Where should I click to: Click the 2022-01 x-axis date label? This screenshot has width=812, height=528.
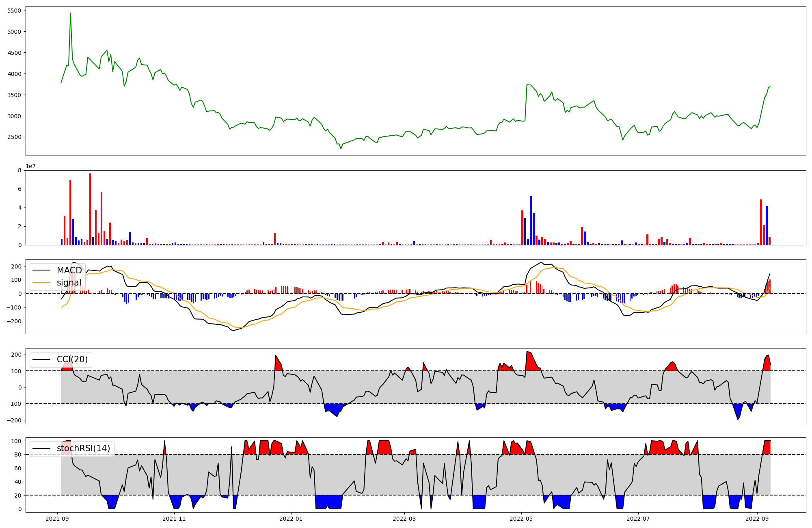click(291, 519)
